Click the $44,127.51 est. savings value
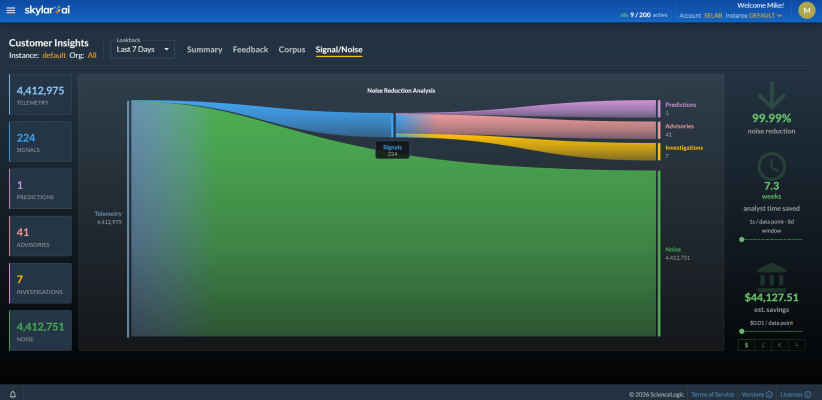 tap(771, 298)
